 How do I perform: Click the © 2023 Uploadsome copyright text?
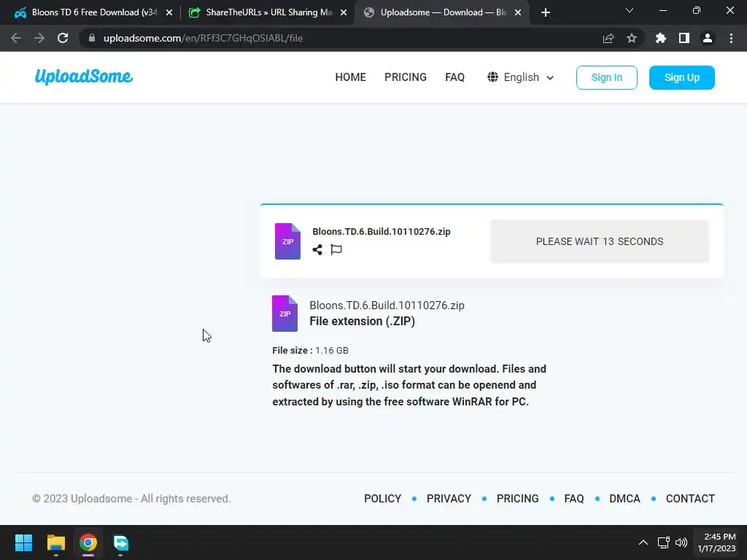point(131,499)
